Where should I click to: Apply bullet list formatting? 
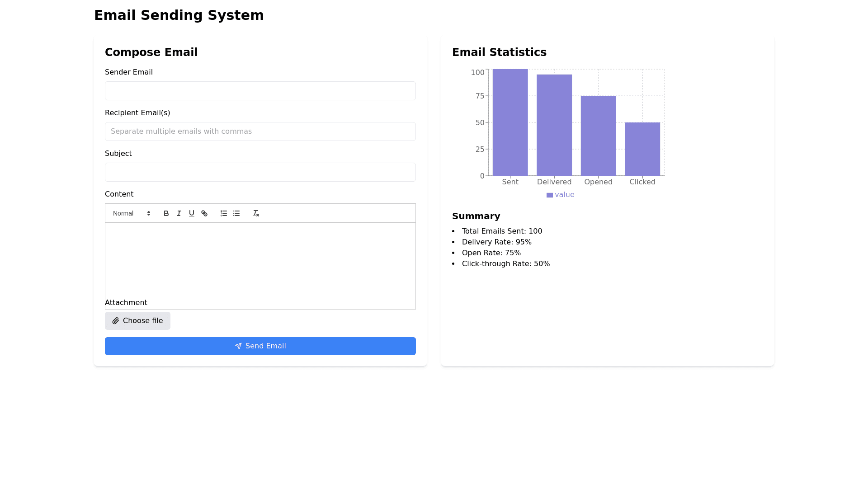(x=236, y=213)
